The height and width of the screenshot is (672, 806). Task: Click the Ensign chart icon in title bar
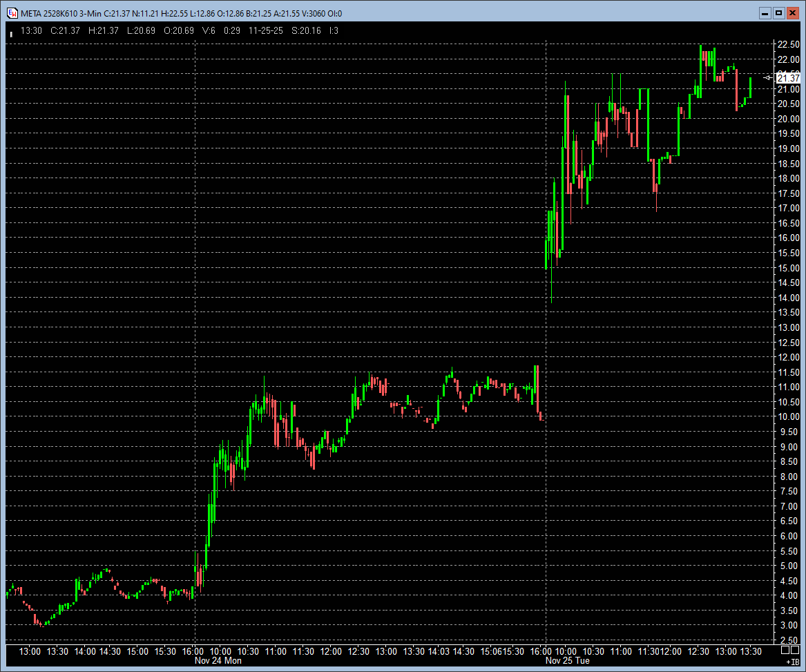point(12,13)
